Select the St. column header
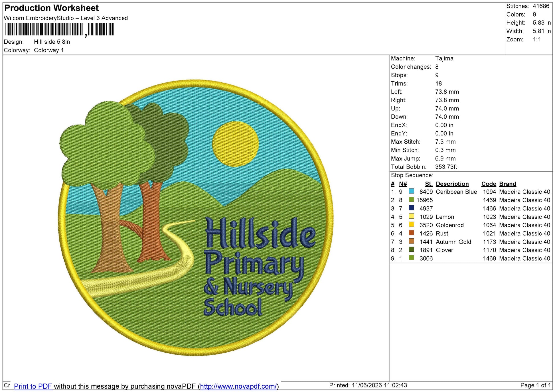Viewport: 555px width, 392px height. coord(429,184)
